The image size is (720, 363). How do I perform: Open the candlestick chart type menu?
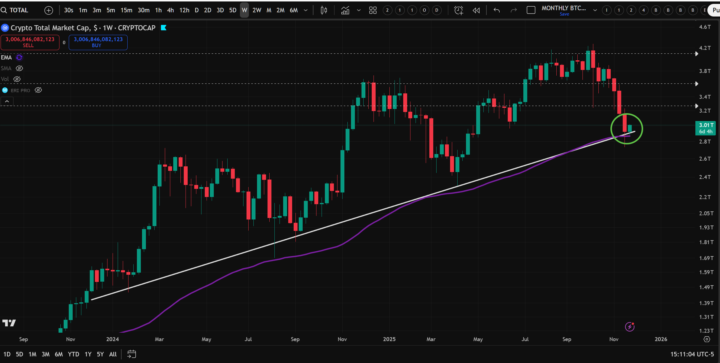point(324,10)
